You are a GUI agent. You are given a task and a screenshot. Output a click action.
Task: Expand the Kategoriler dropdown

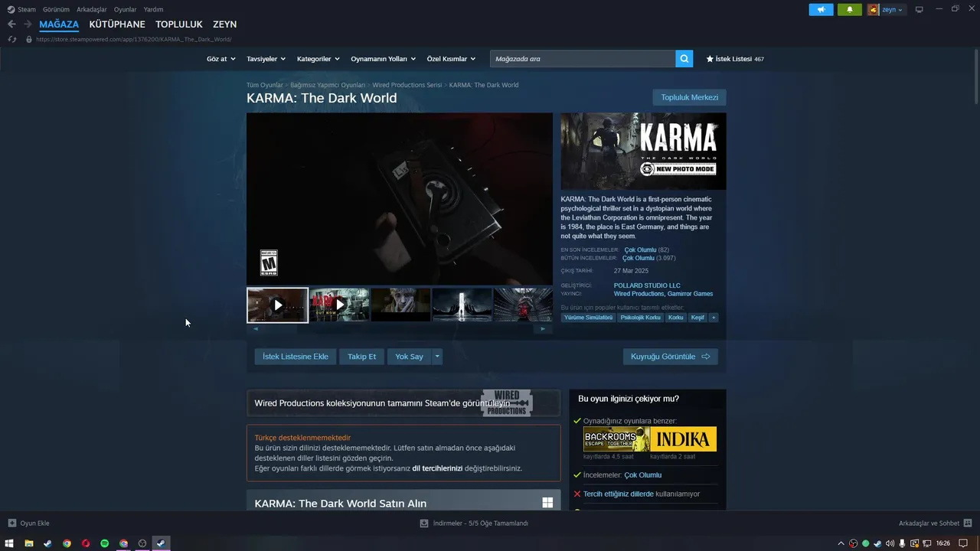coord(318,59)
